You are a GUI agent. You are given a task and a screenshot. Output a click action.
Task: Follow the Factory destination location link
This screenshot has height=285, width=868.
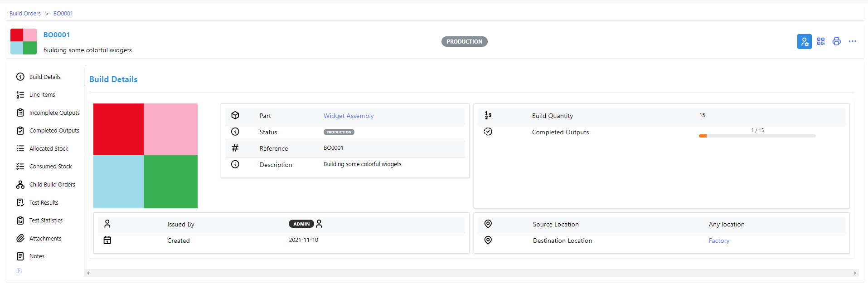click(x=719, y=241)
